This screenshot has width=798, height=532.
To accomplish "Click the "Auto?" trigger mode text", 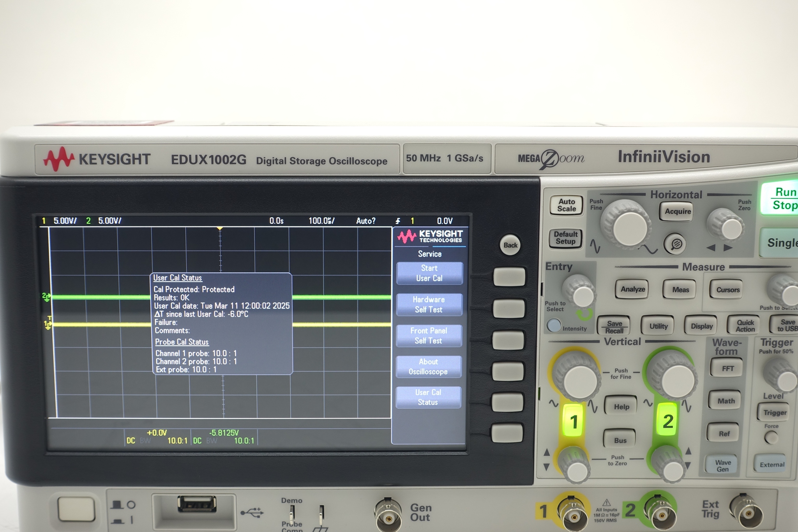I will (365, 221).
